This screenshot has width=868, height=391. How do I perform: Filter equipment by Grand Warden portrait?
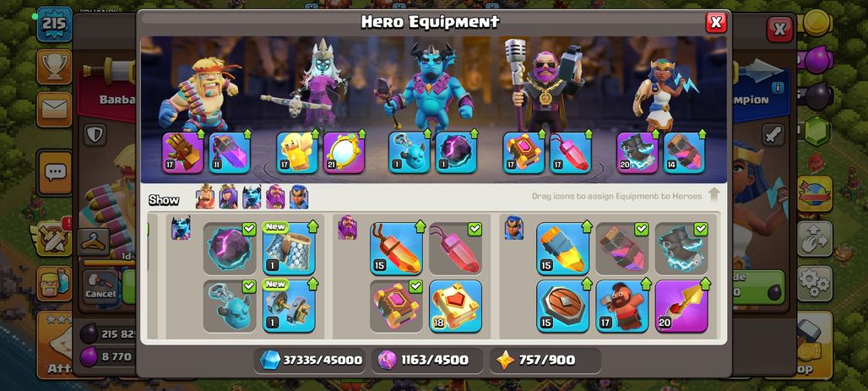pos(275,197)
